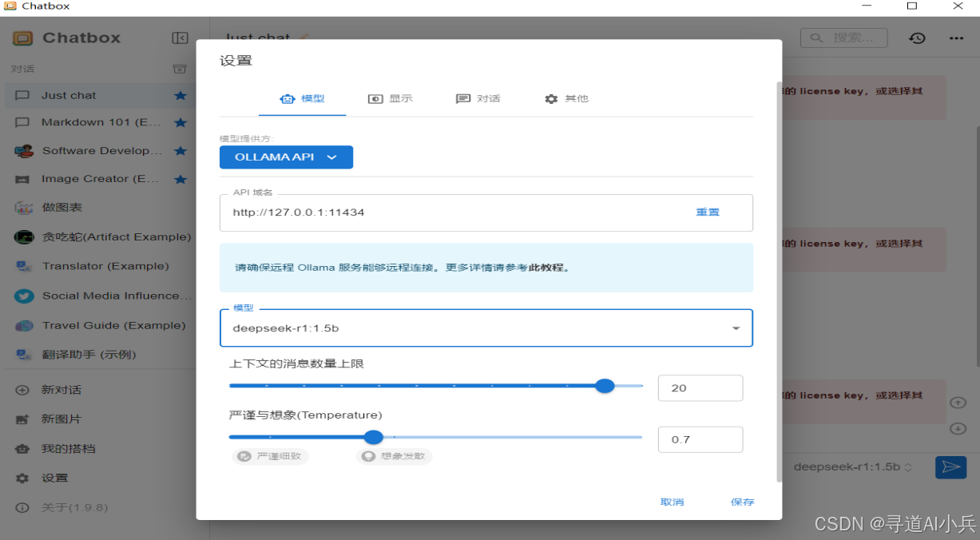980x540 pixels.
Task: Click the gear icon beside 设置 in sidebar
Action: pos(23,478)
